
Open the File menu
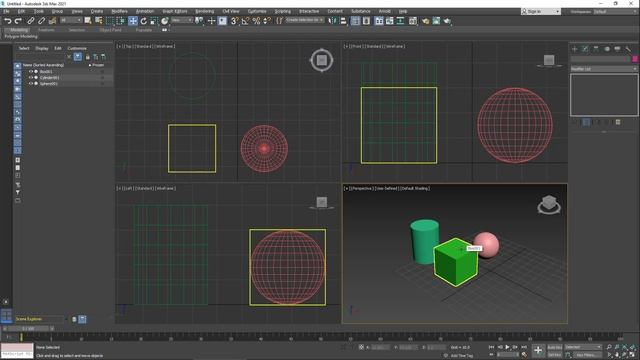[6, 11]
